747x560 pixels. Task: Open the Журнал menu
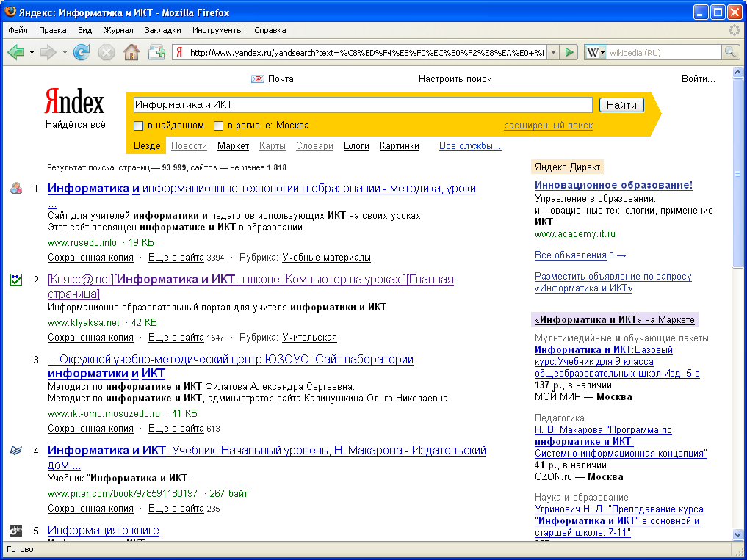point(119,30)
